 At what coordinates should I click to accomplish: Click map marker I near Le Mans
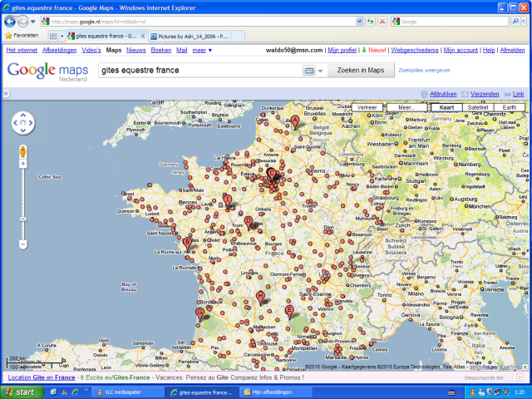(227, 200)
